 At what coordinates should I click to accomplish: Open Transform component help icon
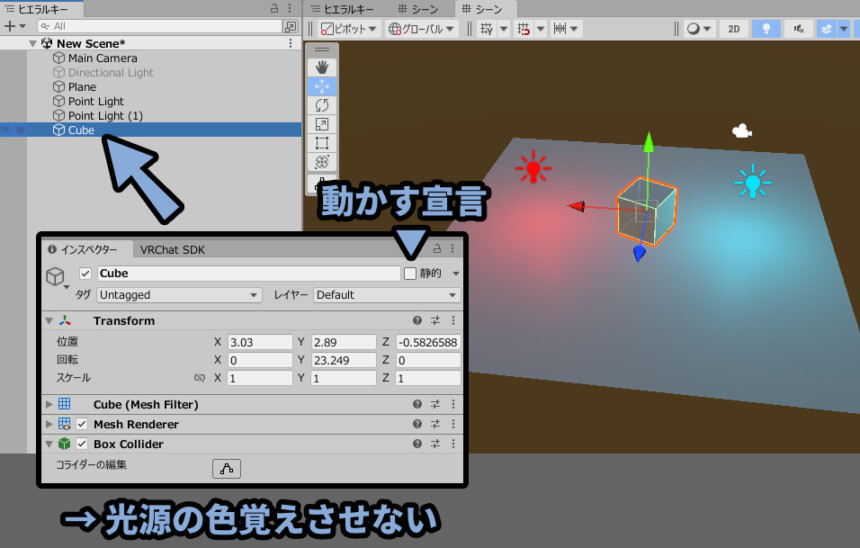click(417, 320)
